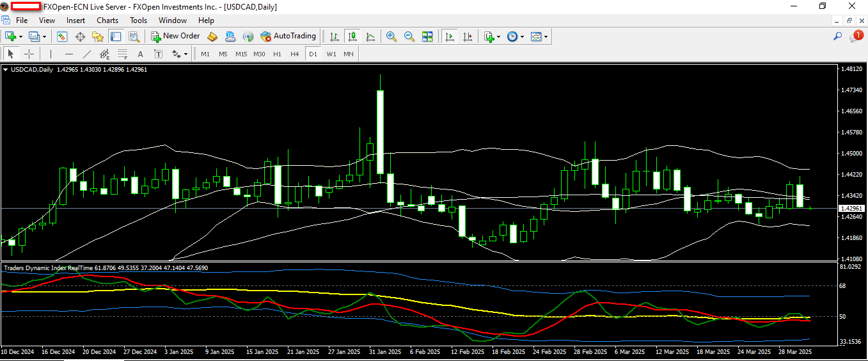Toggle the Terminal panel icon
Image resolution: width=868 pixels, height=361 pixels.
coord(115,36)
